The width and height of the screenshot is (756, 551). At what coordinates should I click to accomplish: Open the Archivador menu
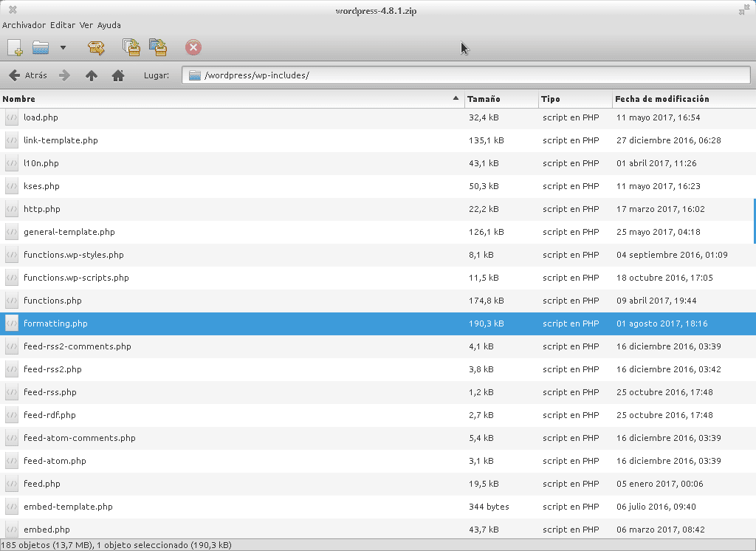coord(24,25)
